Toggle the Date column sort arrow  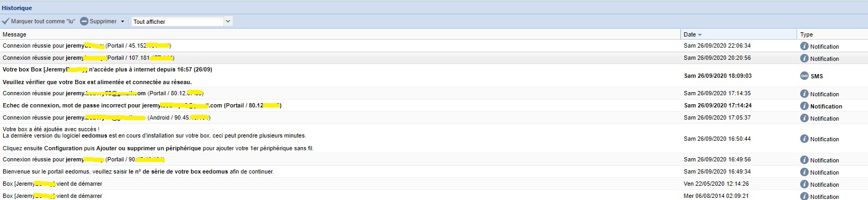click(700, 35)
